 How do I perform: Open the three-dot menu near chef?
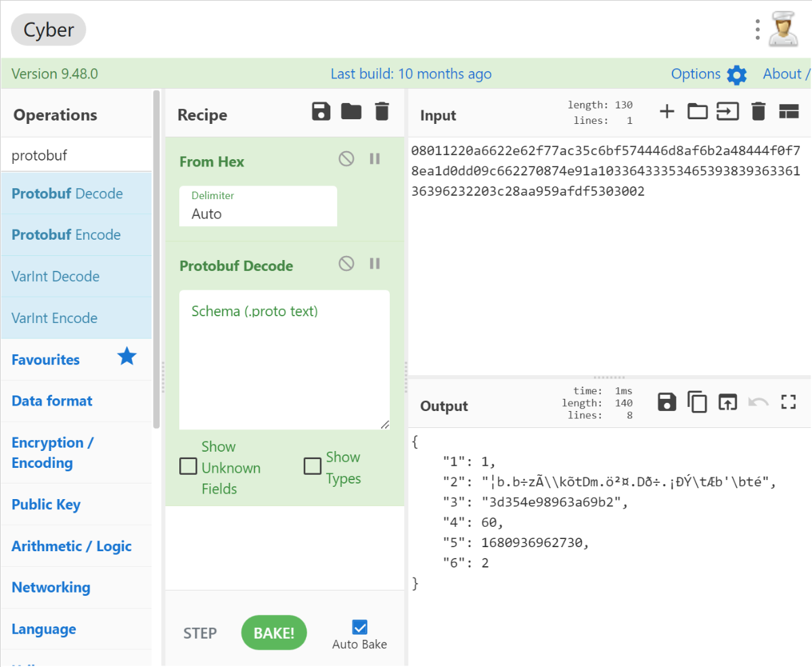coord(758,30)
